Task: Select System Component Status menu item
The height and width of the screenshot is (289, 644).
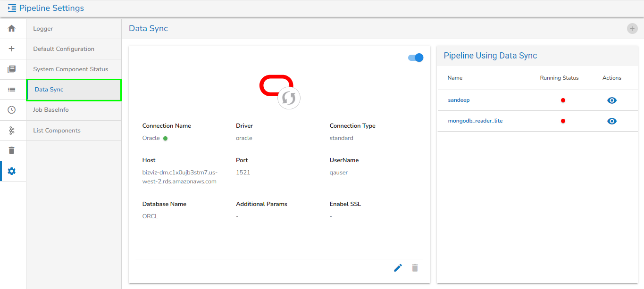Action: click(x=70, y=69)
